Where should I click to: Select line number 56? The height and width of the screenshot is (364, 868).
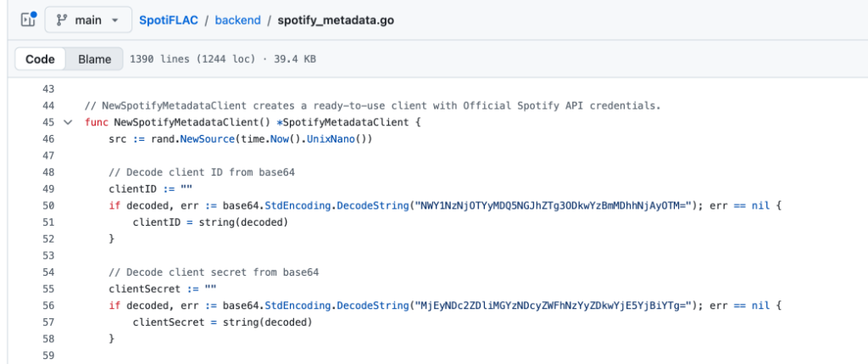click(x=47, y=305)
